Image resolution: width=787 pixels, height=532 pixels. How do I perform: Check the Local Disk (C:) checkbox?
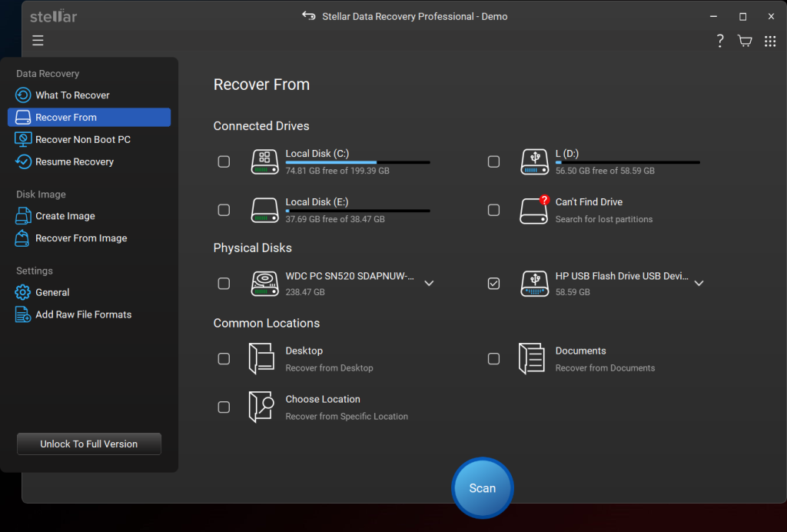pyautogui.click(x=224, y=161)
